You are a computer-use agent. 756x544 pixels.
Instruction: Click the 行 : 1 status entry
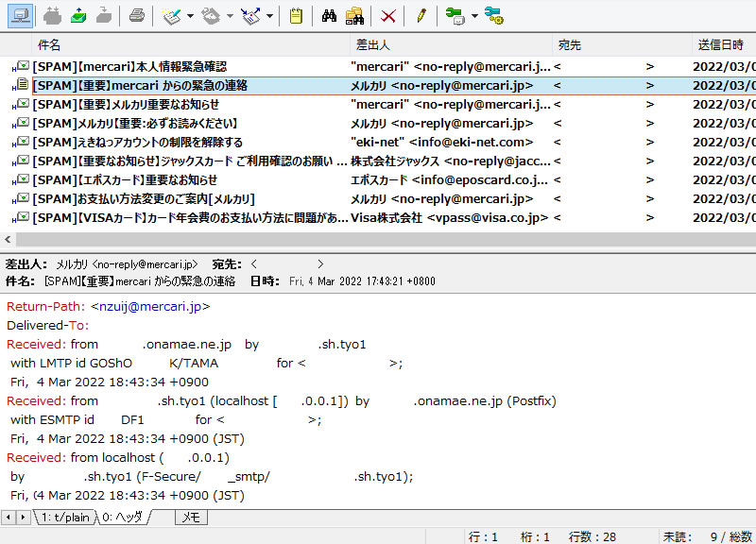coord(483,536)
